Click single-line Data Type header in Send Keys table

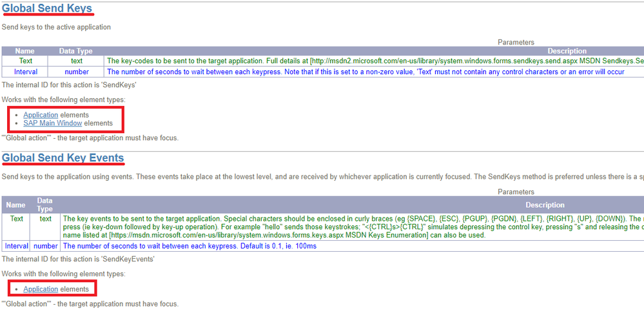click(76, 51)
